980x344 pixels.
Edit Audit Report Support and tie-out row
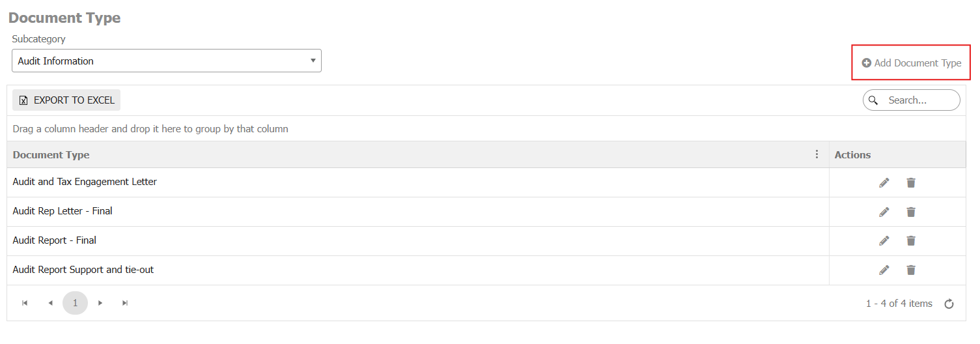coord(884,270)
